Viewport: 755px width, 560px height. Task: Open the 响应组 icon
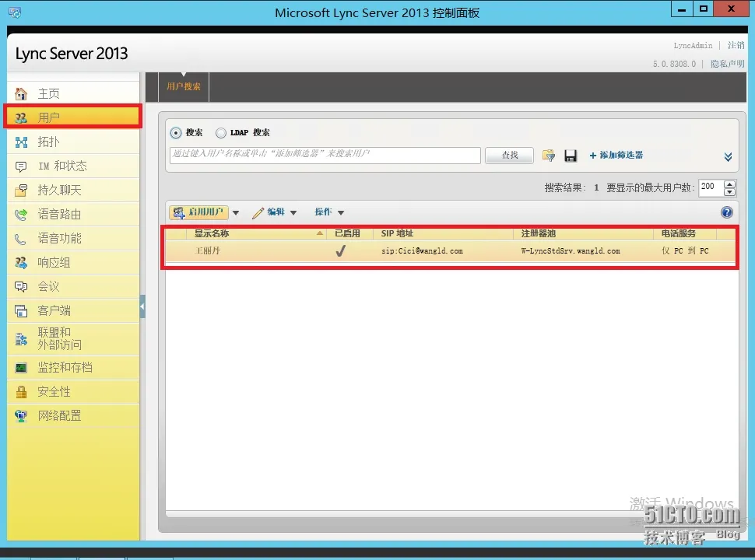[21, 263]
